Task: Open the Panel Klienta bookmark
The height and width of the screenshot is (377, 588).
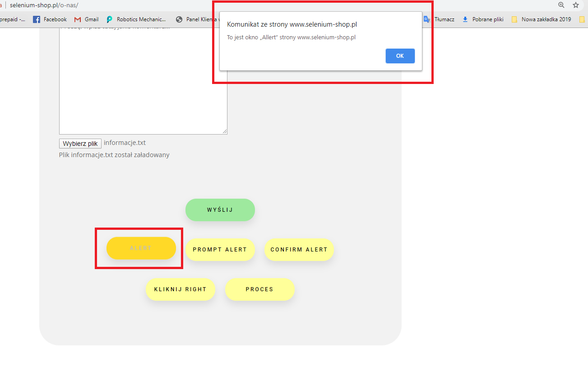Action: coord(197,19)
